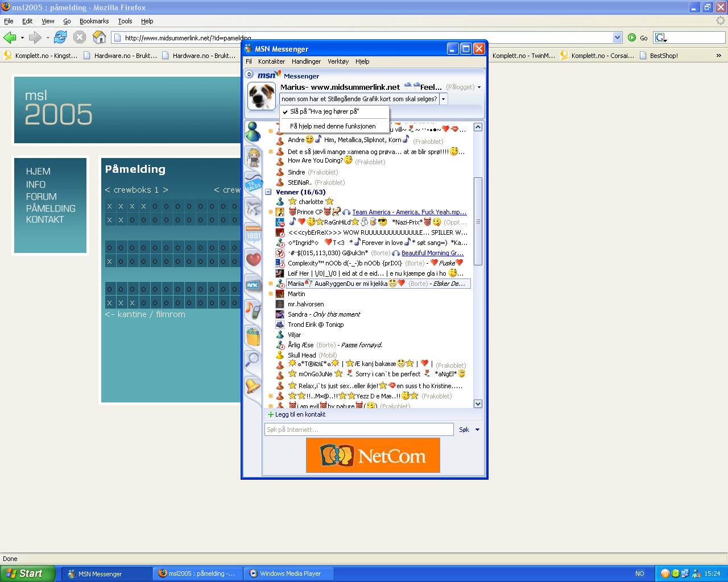
Task: Open 'Komplett.no - Kingst…' bookmark
Action: 40,55
